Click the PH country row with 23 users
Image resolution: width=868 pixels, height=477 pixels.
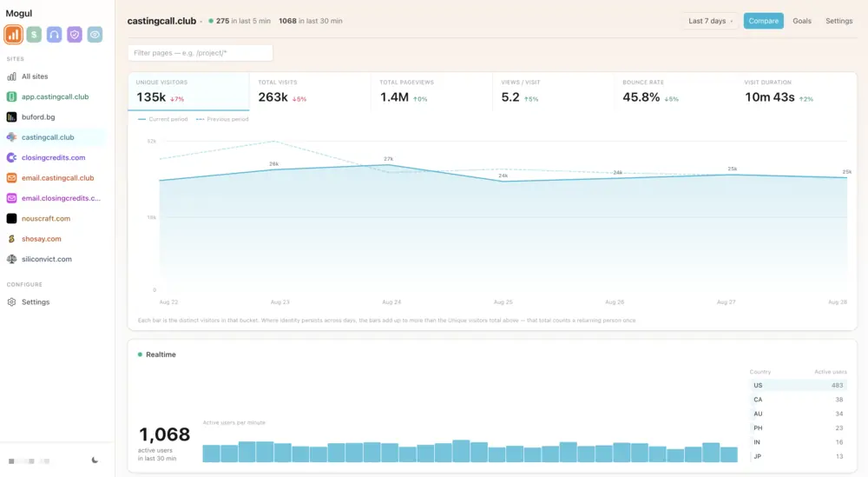point(799,427)
